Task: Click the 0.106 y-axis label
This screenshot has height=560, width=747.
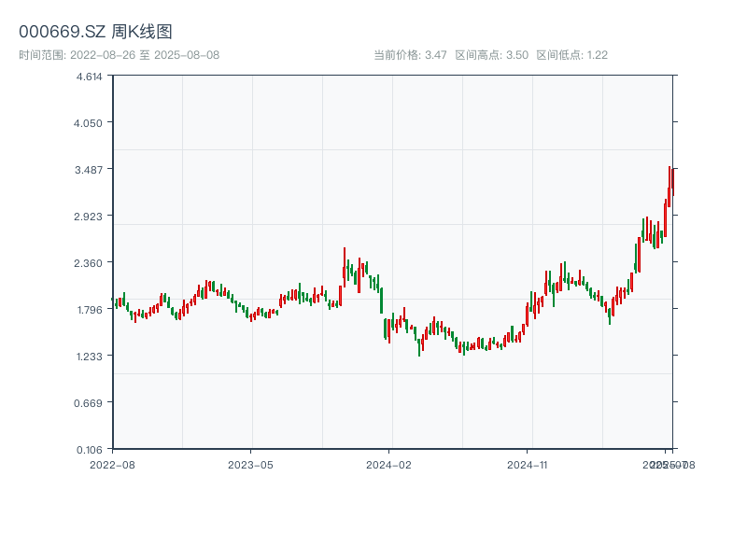Action: (89, 449)
